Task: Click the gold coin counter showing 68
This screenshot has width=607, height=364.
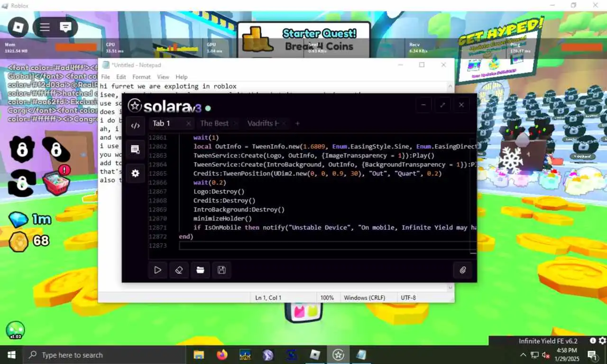Action: point(29,241)
